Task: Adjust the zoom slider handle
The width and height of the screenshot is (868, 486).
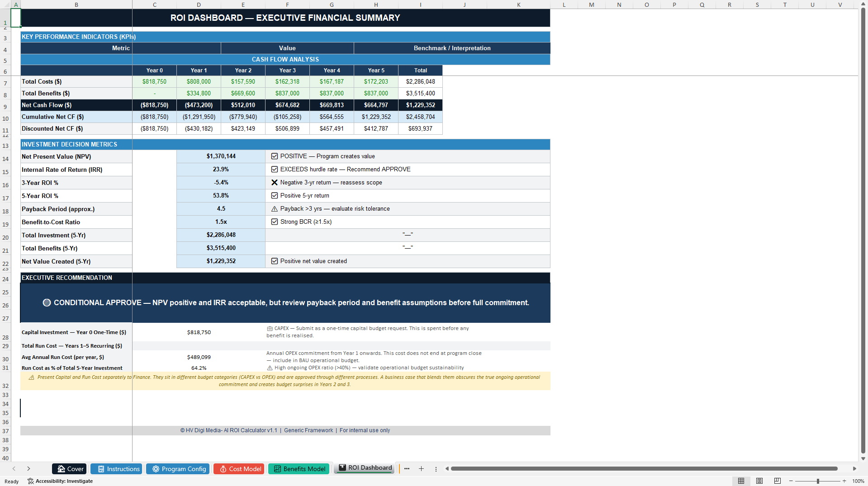Action: coord(818,481)
